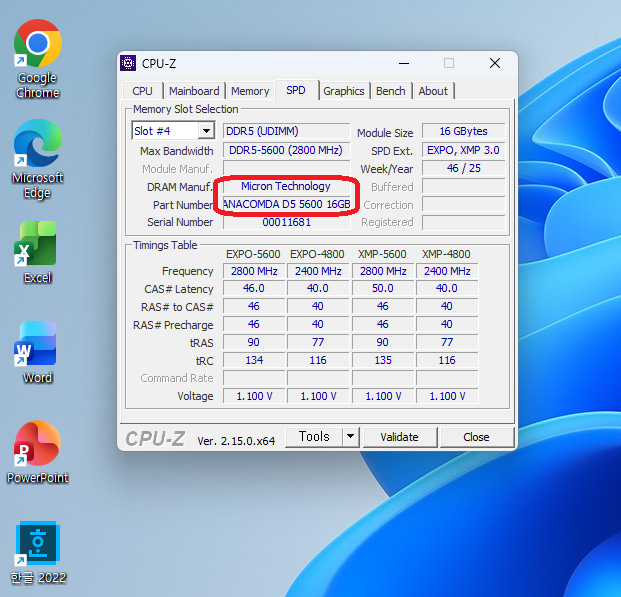The image size is (621, 597).
Task: Switch to the CPU tab
Action: coord(143,91)
